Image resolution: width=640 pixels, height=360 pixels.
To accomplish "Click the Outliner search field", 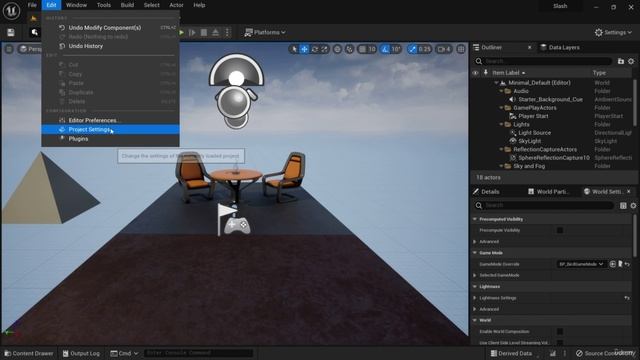I will point(543,61).
